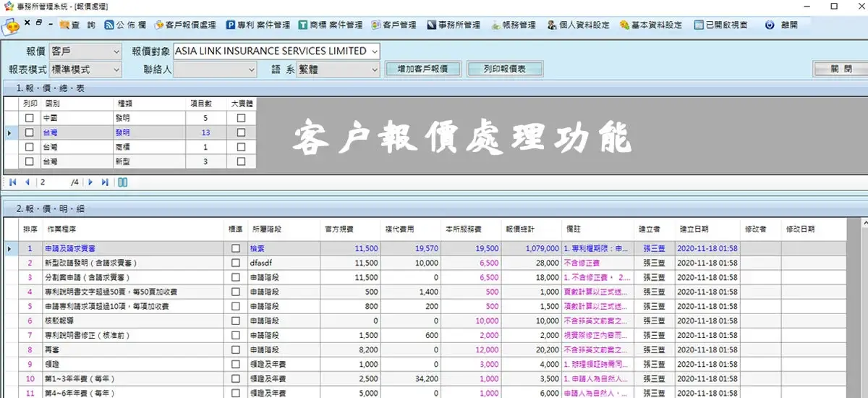Open the 已開啟視窗 menu

pyautogui.click(x=721, y=25)
